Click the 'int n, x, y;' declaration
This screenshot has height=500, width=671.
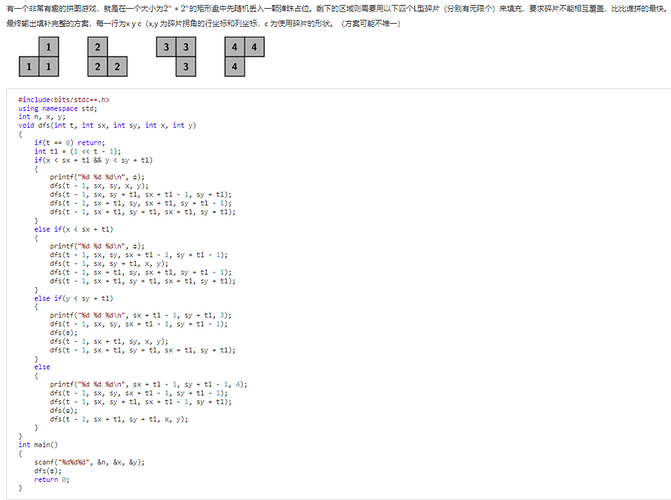(x=42, y=116)
